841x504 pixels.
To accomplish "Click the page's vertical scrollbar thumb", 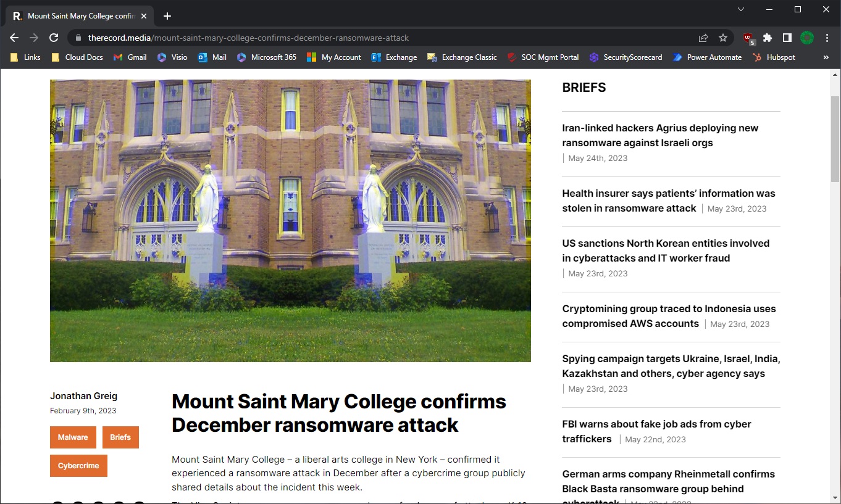I will (835, 138).
